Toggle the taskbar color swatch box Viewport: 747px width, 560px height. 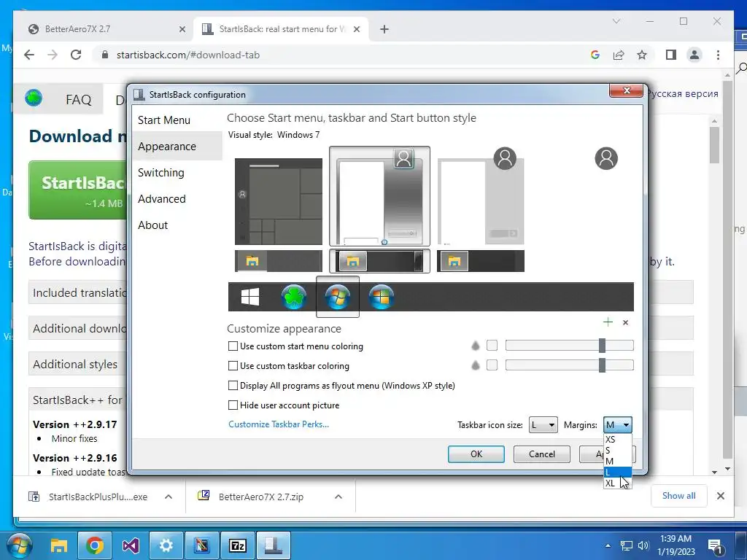pyautogui.click(x=492, y=365)
